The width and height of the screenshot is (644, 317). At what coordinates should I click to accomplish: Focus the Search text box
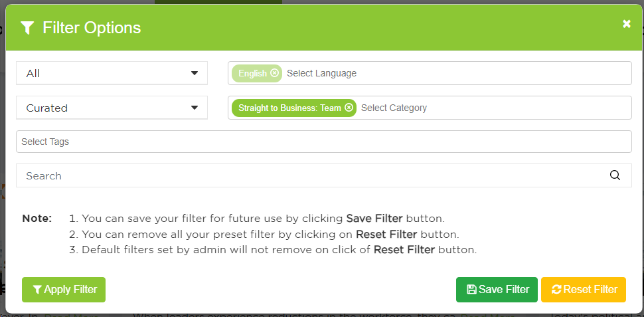[312, 175]
